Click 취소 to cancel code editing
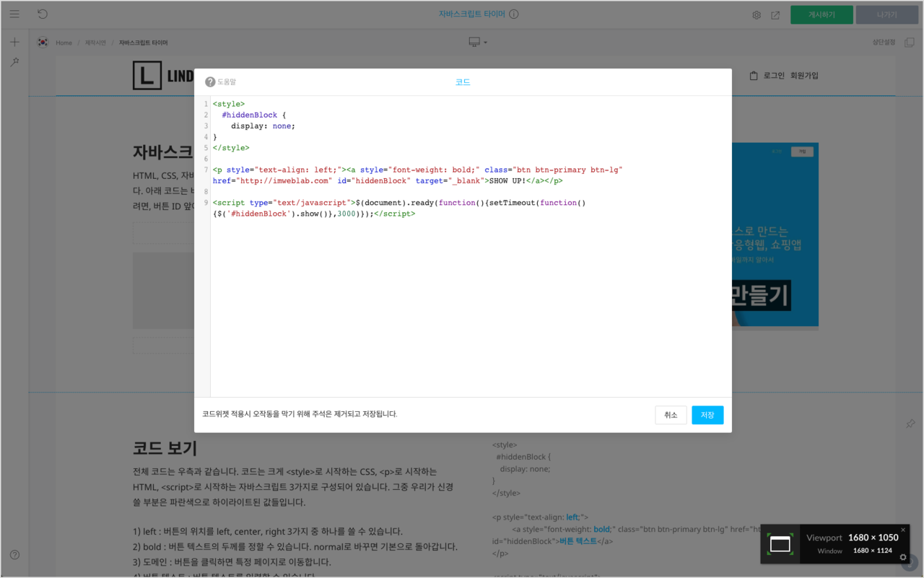Viewport: 924px width, 578px height. [671, 415]
